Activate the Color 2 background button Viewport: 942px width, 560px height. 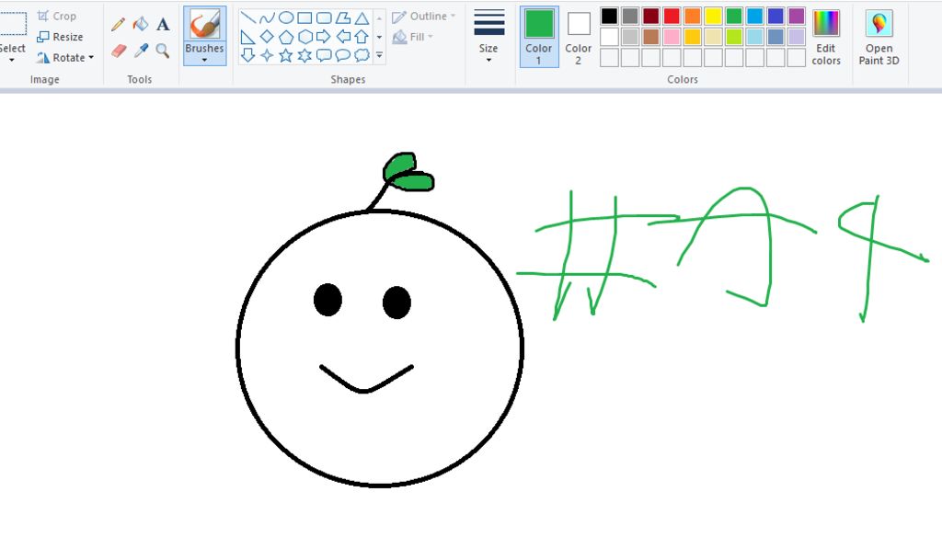point(578,37)
